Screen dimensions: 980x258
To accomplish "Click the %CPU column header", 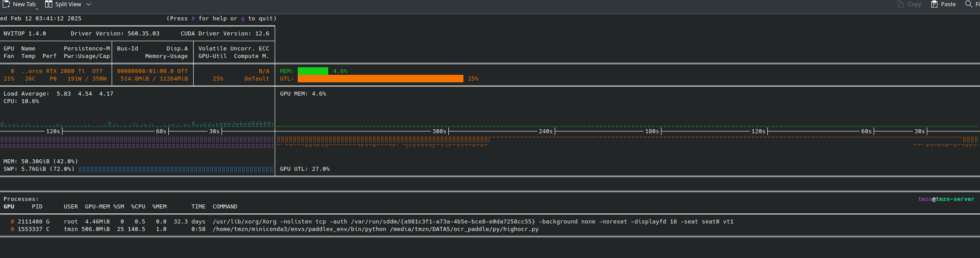I will tap(138, 207).
